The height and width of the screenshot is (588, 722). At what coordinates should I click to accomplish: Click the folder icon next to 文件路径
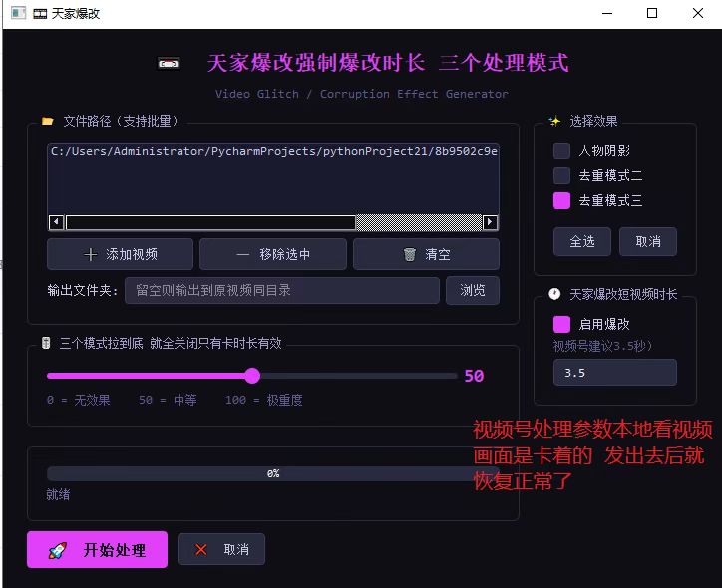tap(48, 121)
